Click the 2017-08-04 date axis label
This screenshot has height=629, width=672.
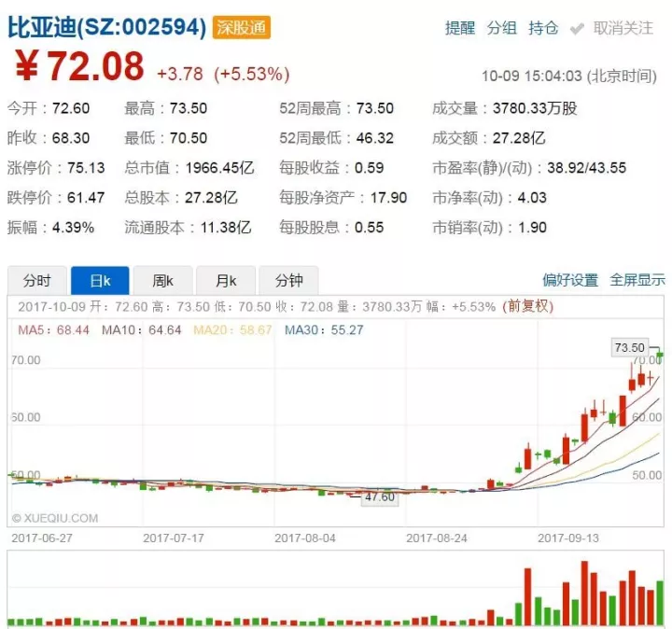pos(305,538)
